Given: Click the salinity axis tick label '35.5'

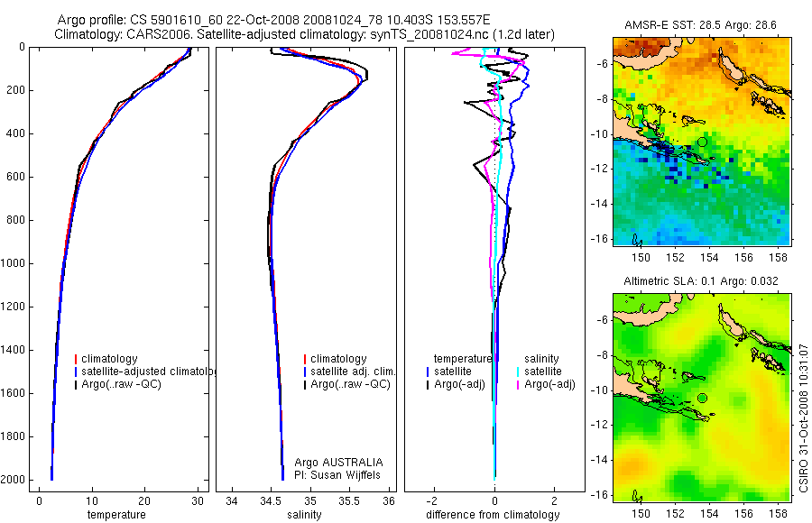Looking at the screenshot, I should [349, 501].
